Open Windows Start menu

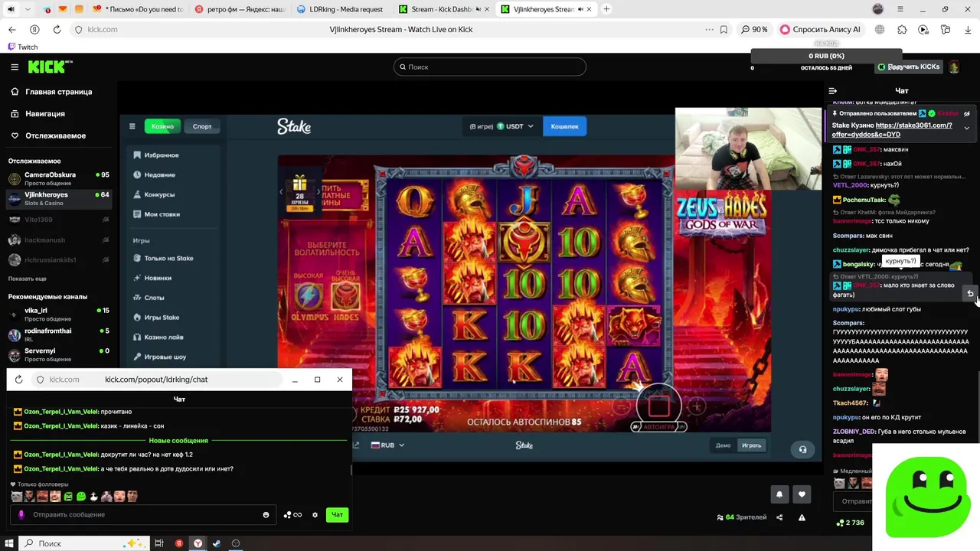pos(11,543)
